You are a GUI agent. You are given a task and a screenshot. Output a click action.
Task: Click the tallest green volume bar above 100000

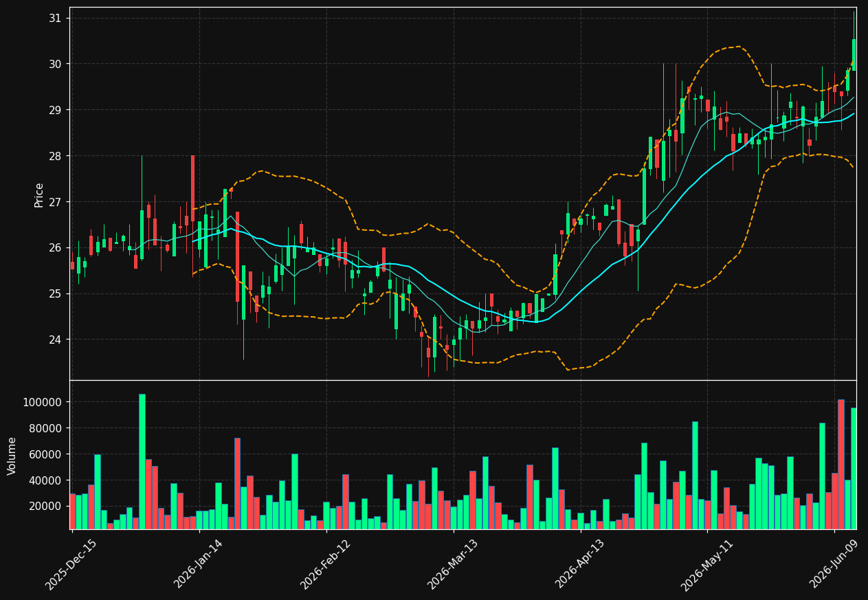click(x=142, y=461)
